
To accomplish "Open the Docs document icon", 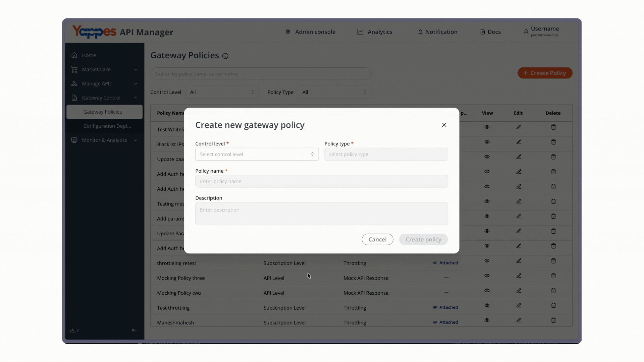I will click(x=483, y=32).
